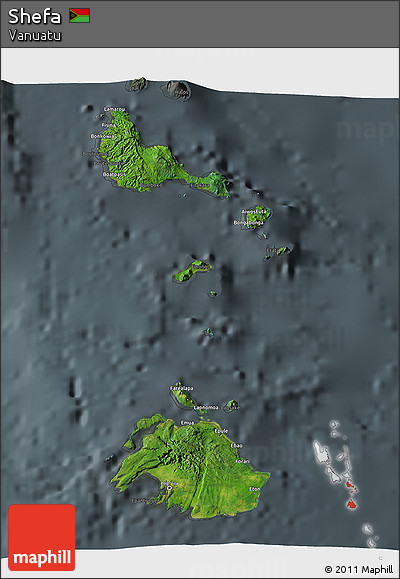
Task: Select the Bongabonga label
Action: (249, 223)
